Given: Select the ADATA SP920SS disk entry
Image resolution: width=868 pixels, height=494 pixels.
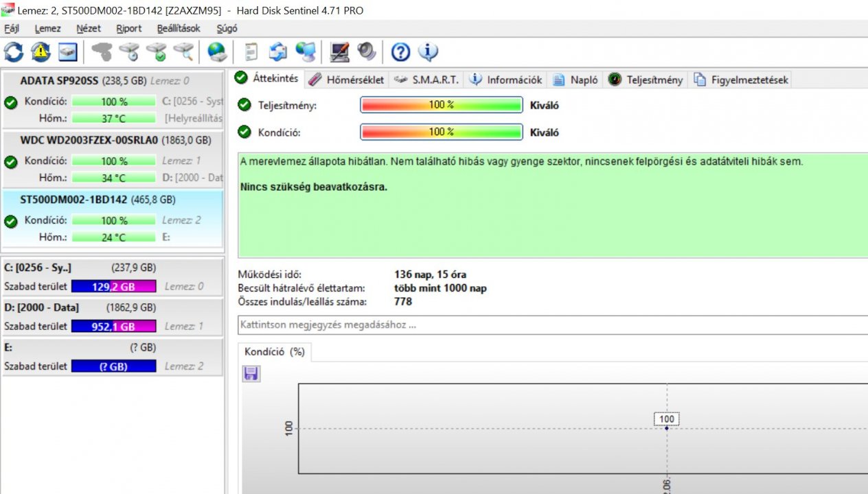Looking at the screenshot, I should [113, 99].
